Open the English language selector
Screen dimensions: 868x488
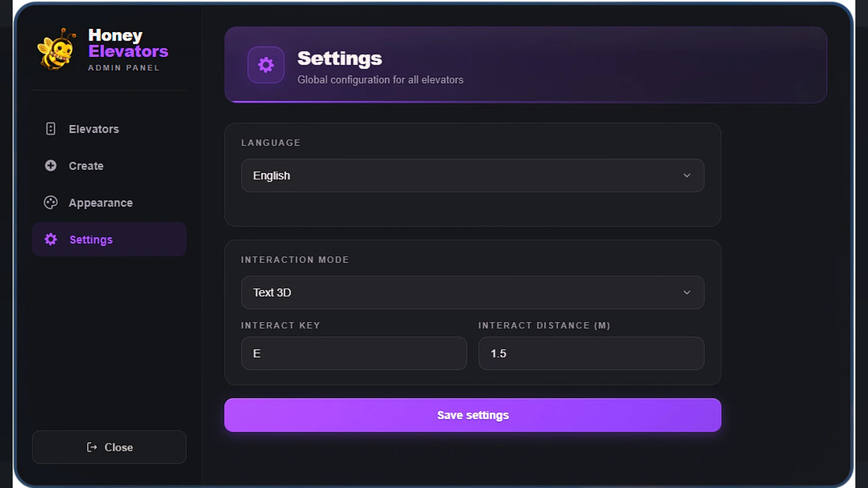(x=472, y=175)
